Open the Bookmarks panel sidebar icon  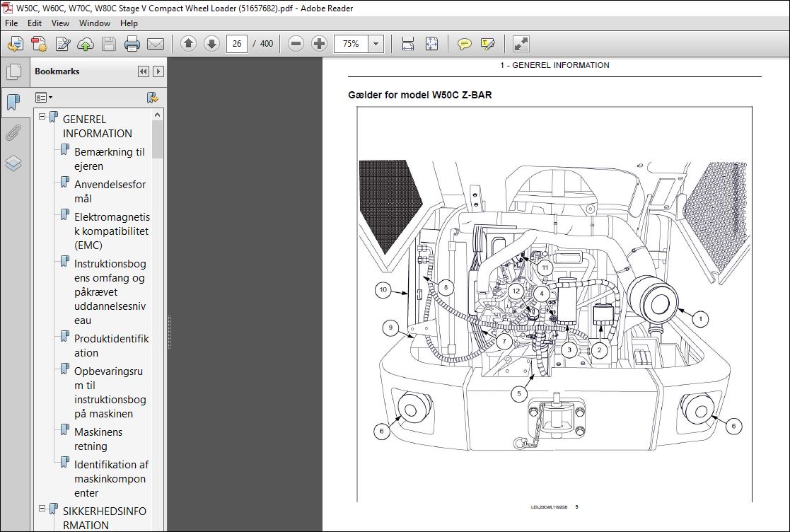click(x=13, y=103)
